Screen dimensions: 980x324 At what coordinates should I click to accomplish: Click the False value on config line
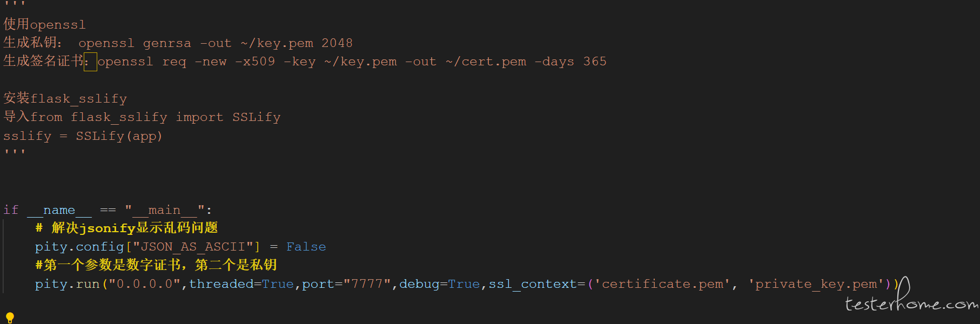306,247
